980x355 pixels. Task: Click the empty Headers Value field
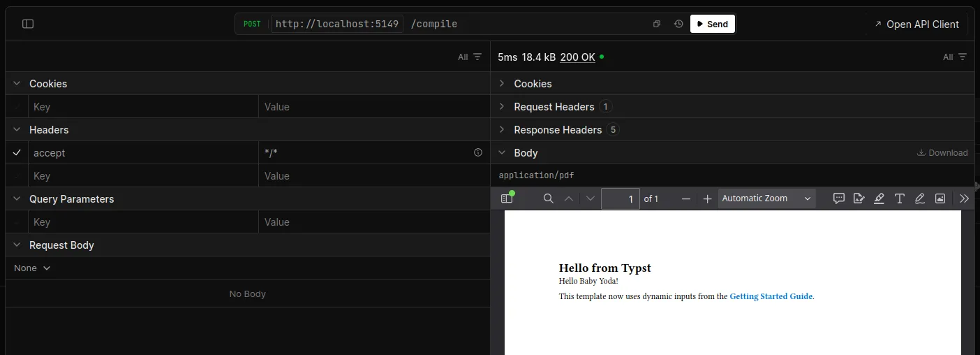click(374, 175)
